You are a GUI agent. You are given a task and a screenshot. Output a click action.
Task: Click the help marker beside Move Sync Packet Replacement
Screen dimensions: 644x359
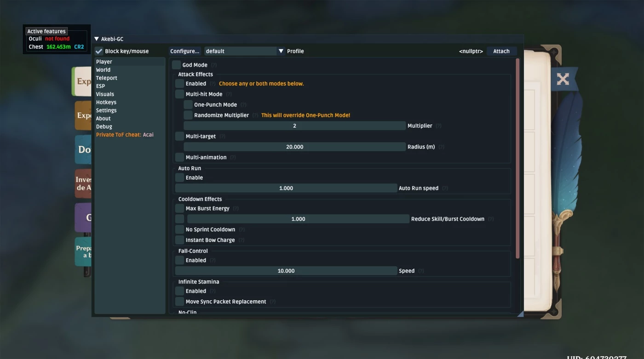272,302
